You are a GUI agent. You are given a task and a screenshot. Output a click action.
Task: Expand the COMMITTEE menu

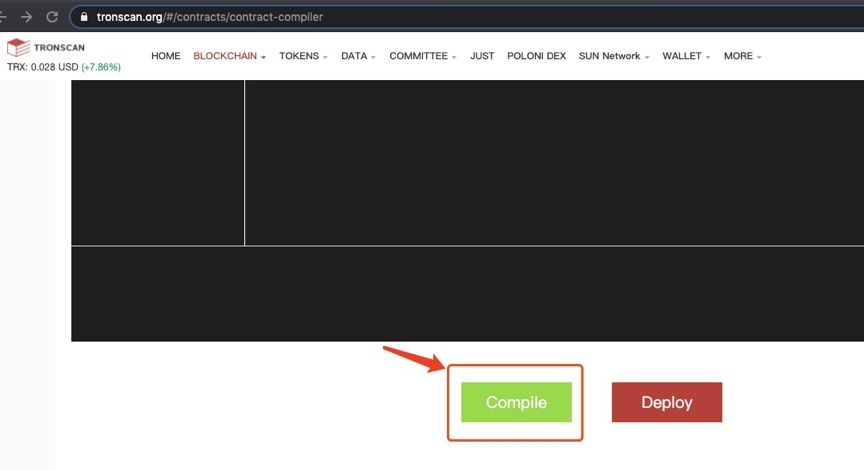(422, 56)
